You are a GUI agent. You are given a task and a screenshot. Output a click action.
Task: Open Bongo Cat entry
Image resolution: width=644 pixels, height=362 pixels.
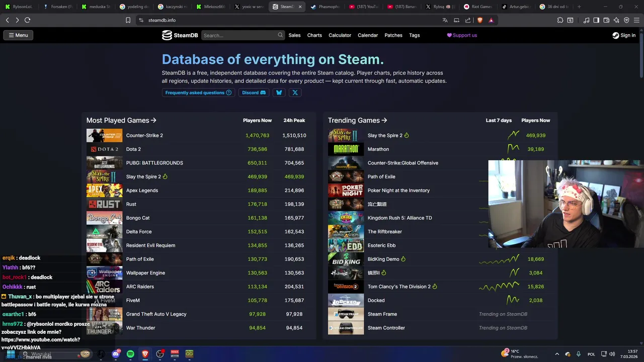[138, 218]
